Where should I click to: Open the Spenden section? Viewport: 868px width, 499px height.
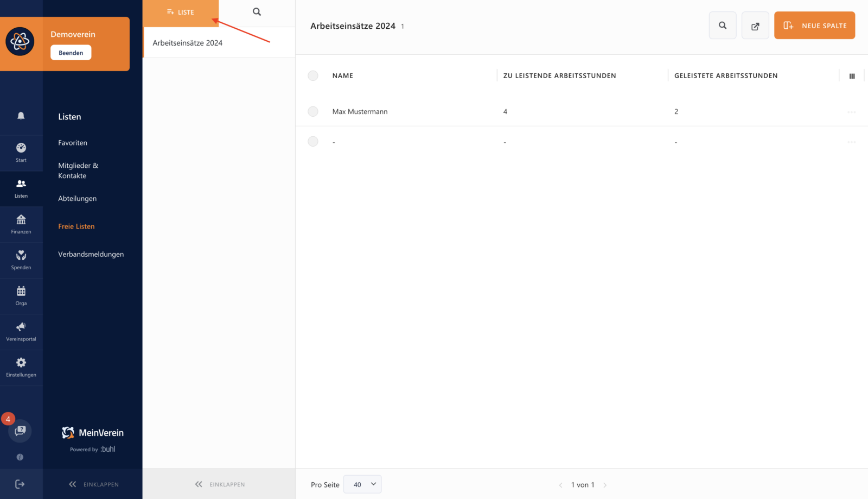(x=21, y=260)
